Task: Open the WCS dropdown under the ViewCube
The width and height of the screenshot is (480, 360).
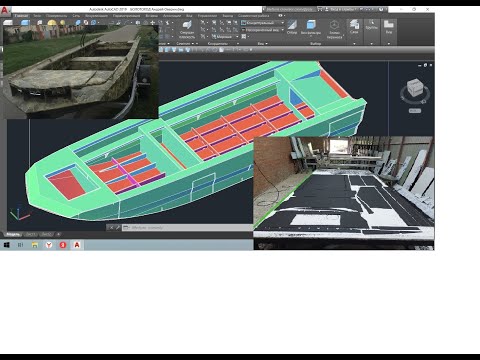Action: click(415, 111)
